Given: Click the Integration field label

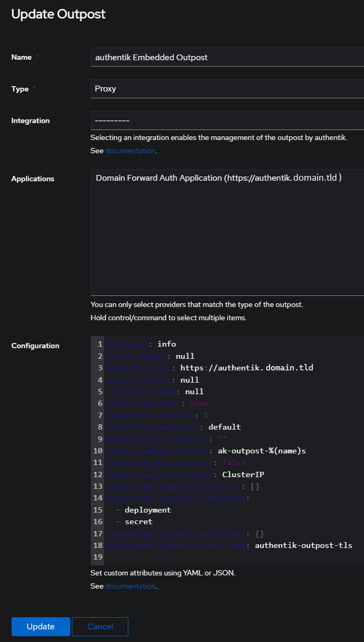Looking at the screenshot, I should [x=31, y=120].
